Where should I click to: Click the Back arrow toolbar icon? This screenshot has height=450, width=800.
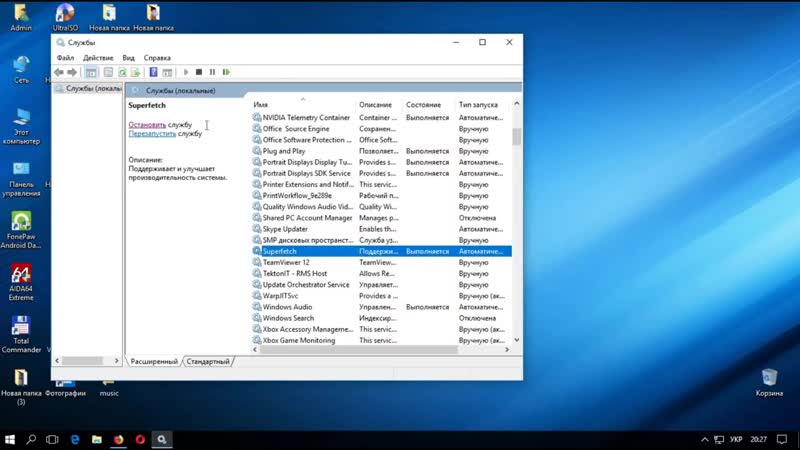[59, 72]
